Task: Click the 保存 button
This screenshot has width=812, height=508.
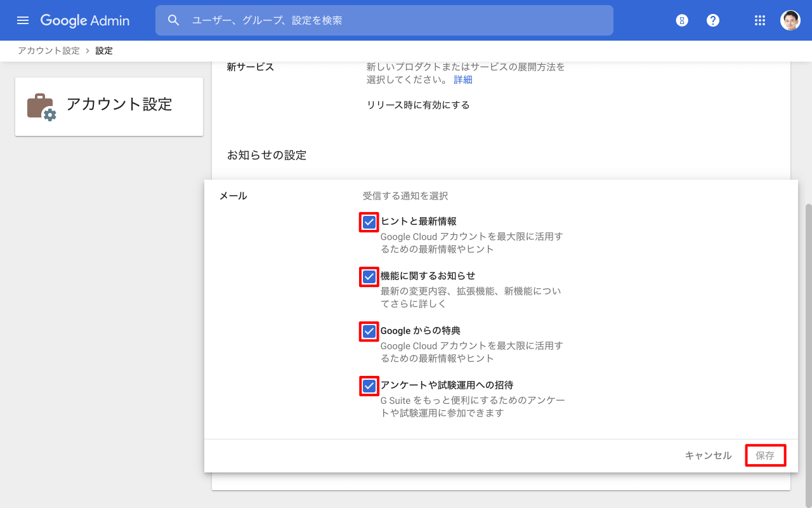Action: coord(765,455)
